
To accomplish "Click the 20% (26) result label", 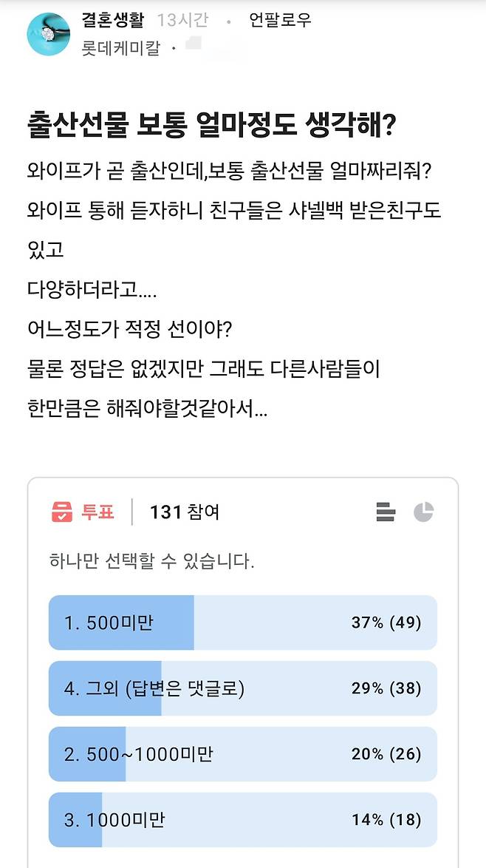I will coord(386,754).
